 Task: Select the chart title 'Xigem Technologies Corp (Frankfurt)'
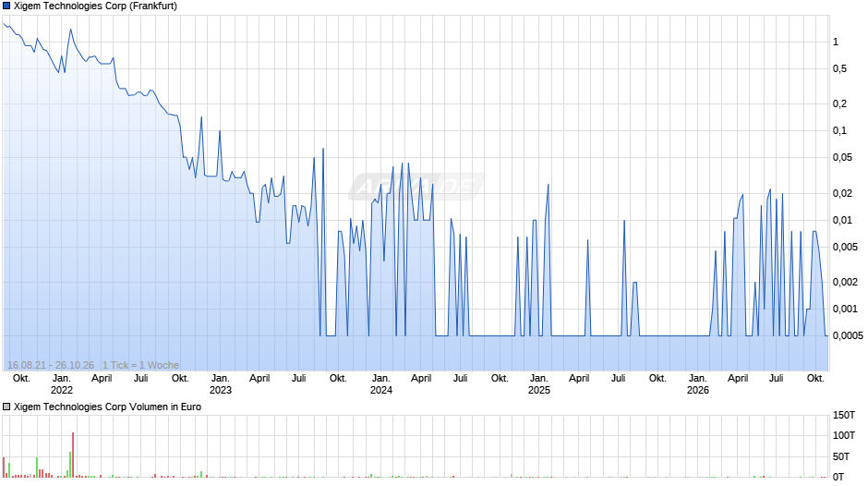[x=95, y=6]
